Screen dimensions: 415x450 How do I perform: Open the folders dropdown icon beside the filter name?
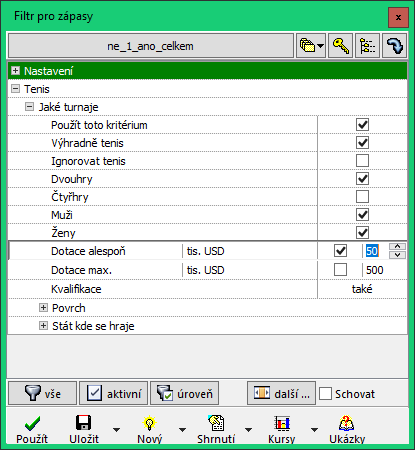click(311, 46)
